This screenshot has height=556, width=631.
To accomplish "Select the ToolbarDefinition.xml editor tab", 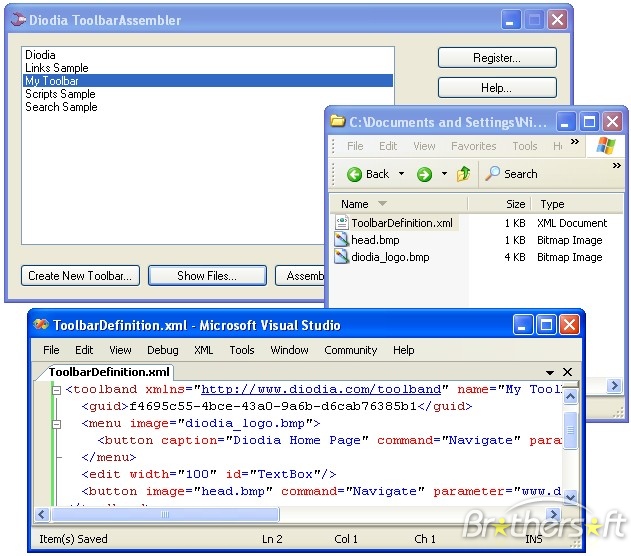I will point(109,372).
